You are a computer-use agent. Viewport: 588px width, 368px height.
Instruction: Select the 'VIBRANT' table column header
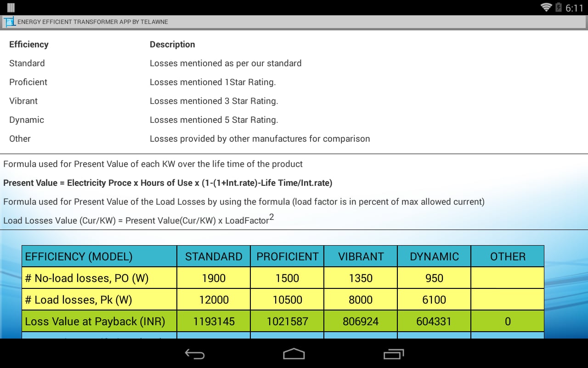point(361,256)
